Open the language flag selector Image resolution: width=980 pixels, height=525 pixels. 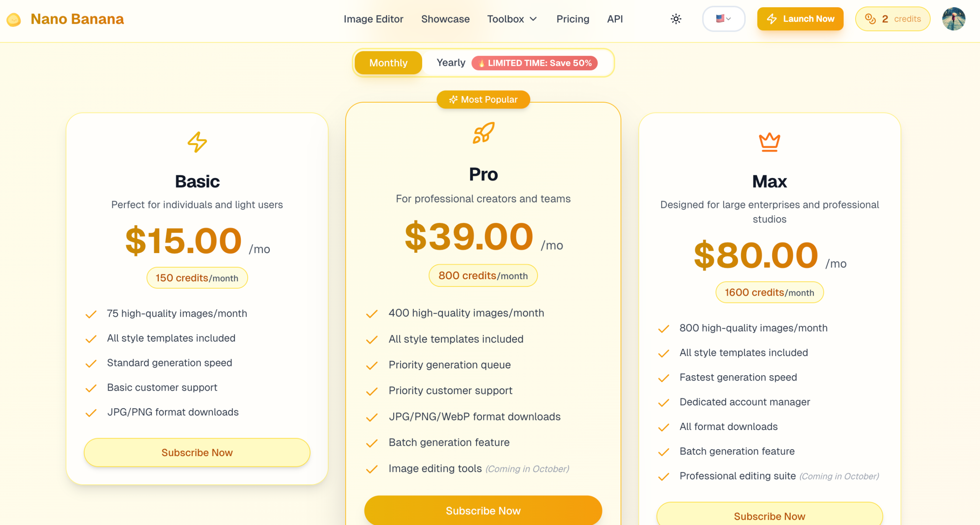pos(723,19)
